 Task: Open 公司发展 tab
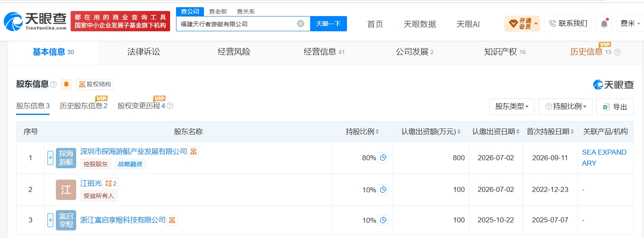point(415,52)
